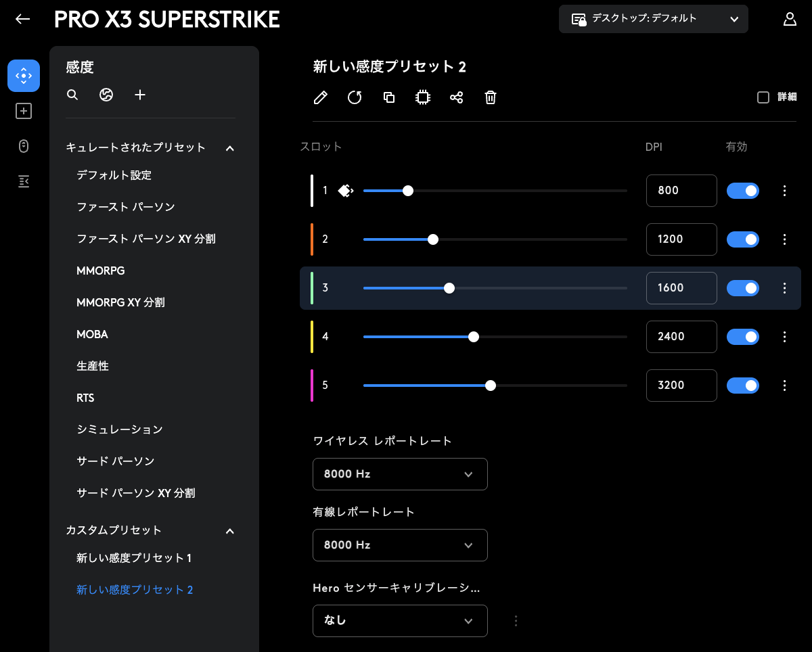Disable the slot 2 1200 DPI toggle
This screenshot has width=812, height=652.
[x=743, y=239]
